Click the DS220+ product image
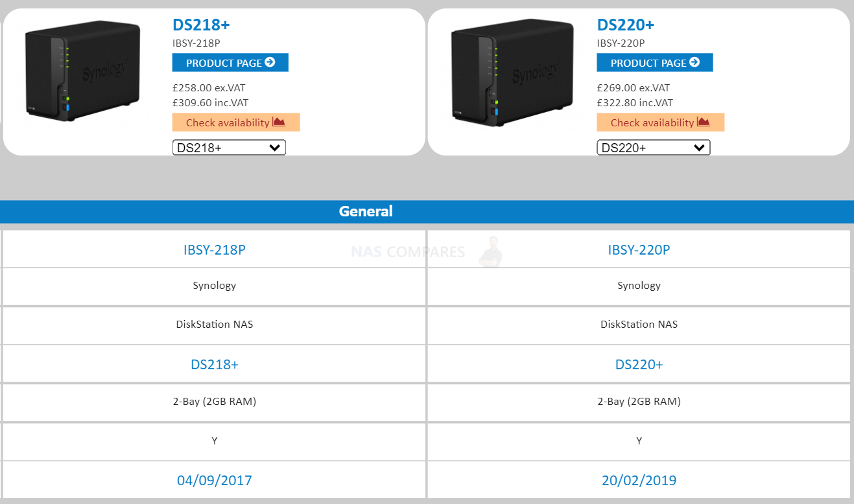854x504 pixels. click(x=512, y=73)
